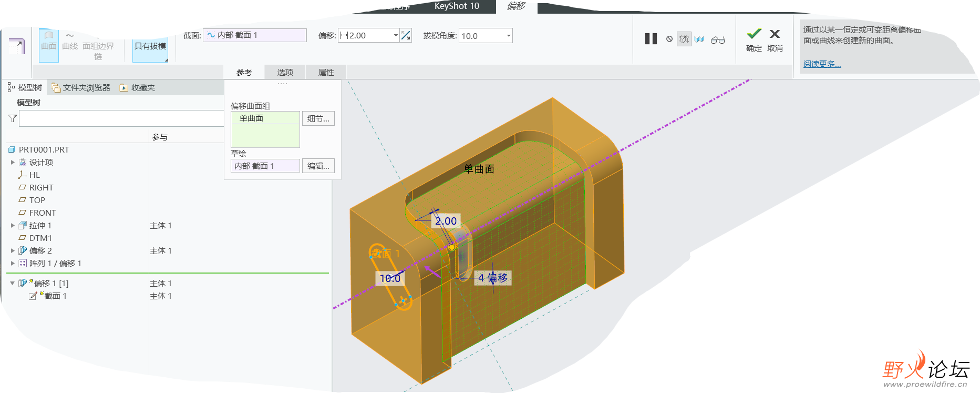
Task: Toggle the verify glasses preview icon
Action: (x=718, y=39)
